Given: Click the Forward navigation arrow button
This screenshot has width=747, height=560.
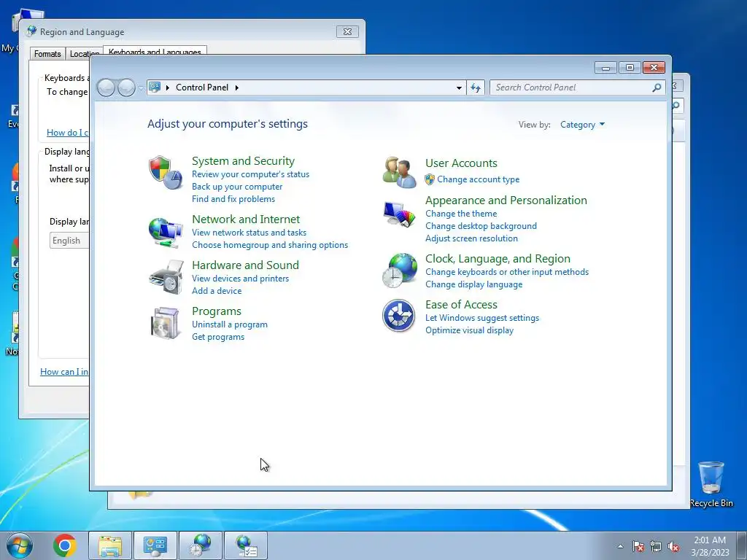Looking at the screenshot, I should [126, 87].
